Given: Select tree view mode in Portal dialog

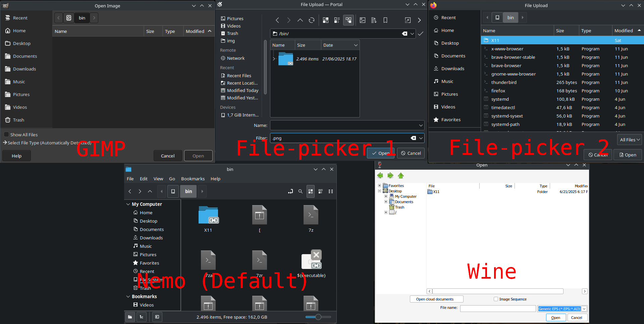Looking at the screenshot, I should coord(348,20).
